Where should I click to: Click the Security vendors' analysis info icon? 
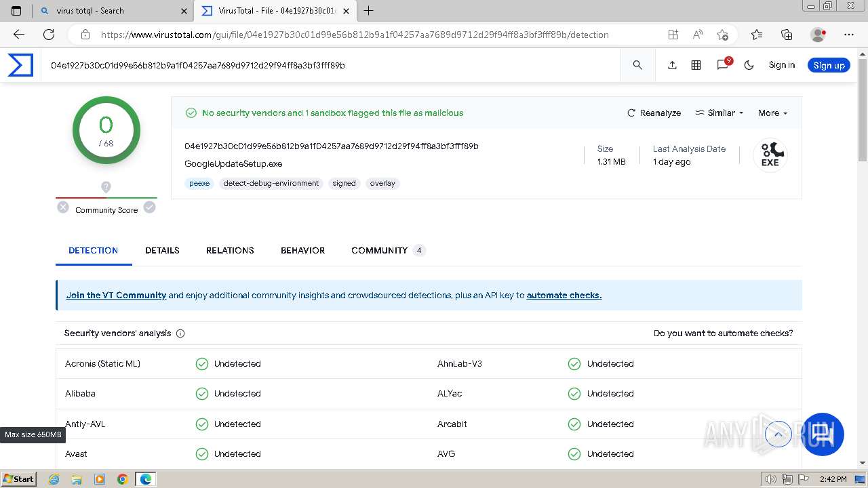(180, 333)
